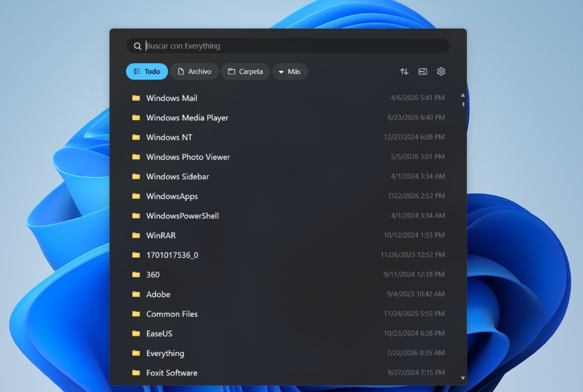Select the Windows Mail result name

[171, 98]
